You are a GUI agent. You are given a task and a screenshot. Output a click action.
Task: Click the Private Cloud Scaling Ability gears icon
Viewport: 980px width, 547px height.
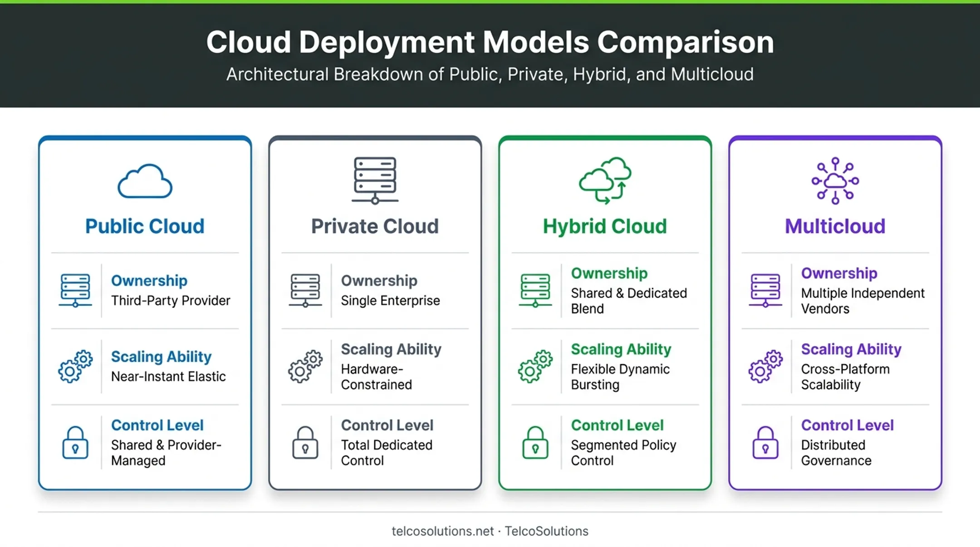pos(305,366)
